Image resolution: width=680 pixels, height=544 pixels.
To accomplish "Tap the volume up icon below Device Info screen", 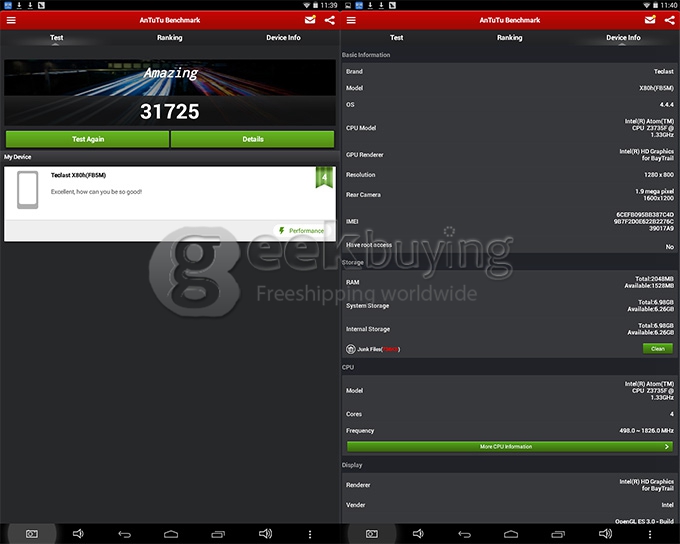I will (x=605, y=534).
